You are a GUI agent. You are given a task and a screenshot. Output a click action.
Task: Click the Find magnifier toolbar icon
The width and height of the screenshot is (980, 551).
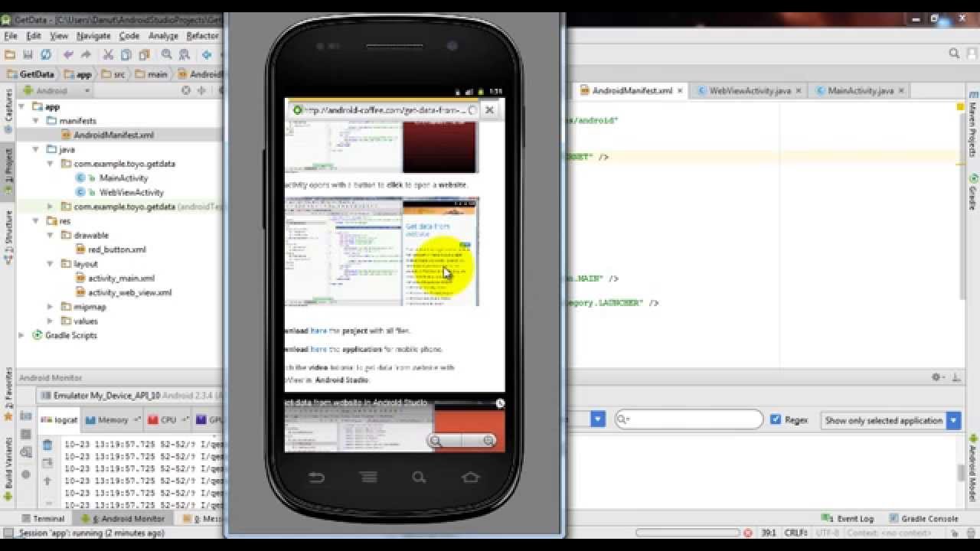click(x=166, y=54)
